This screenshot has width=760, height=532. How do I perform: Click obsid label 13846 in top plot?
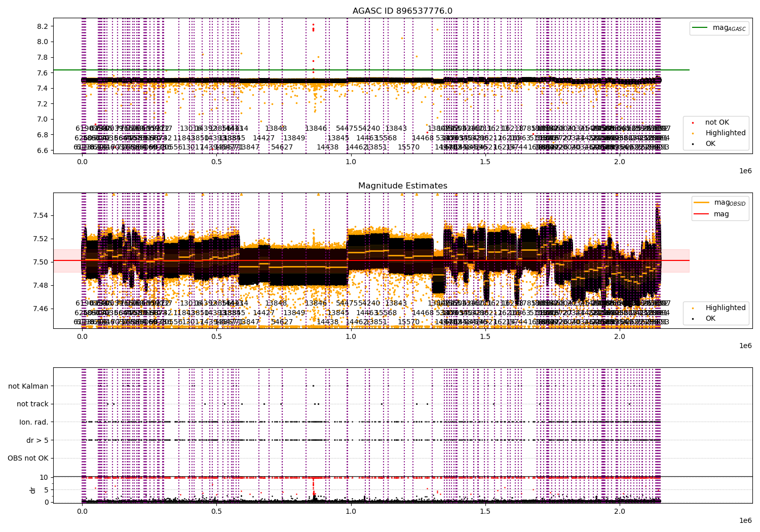[316, 129]
